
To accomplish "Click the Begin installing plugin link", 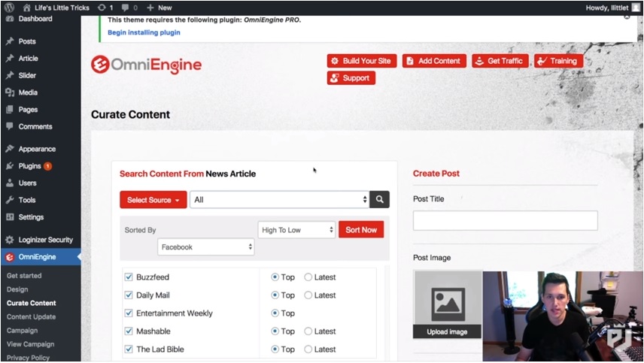I will [x=144, y=32].
